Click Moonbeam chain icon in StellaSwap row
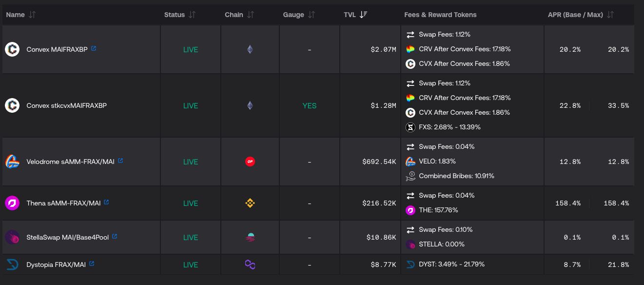 tap(250, 237)
